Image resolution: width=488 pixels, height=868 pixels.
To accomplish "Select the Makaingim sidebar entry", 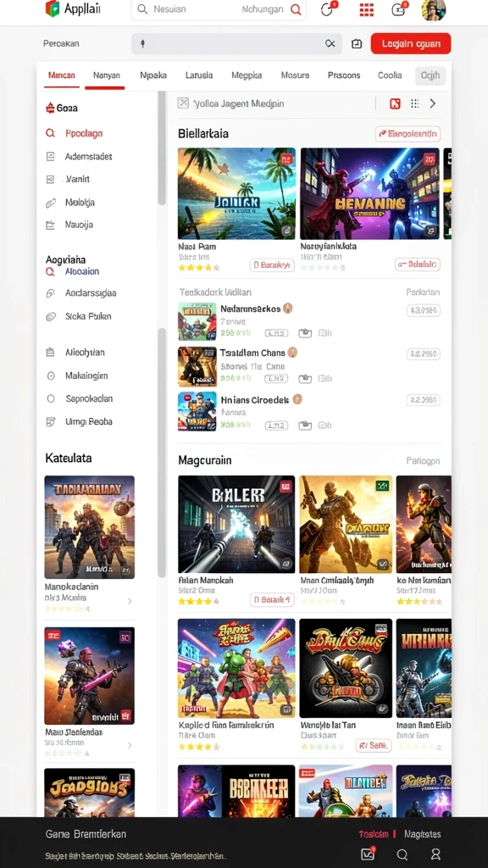I will (77, 376).
